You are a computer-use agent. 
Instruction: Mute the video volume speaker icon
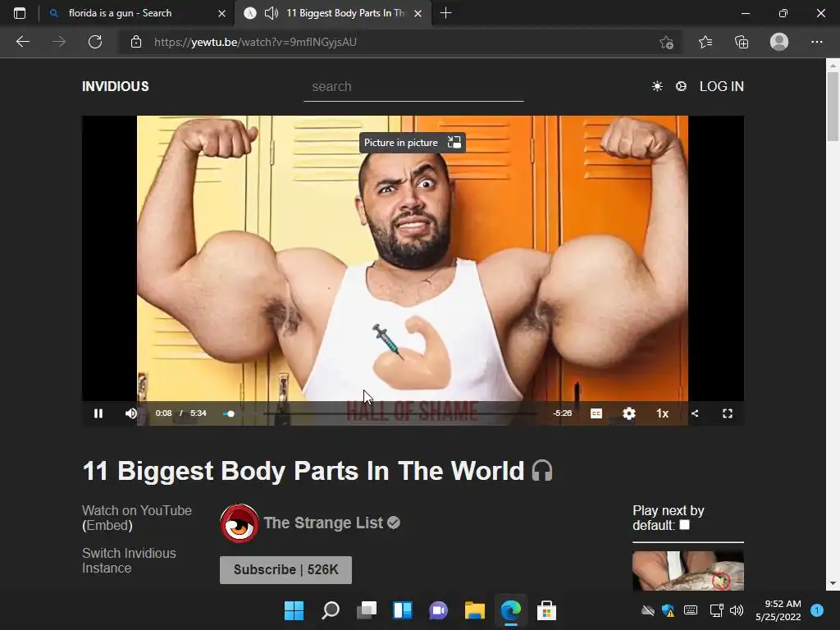pos(131,413)
